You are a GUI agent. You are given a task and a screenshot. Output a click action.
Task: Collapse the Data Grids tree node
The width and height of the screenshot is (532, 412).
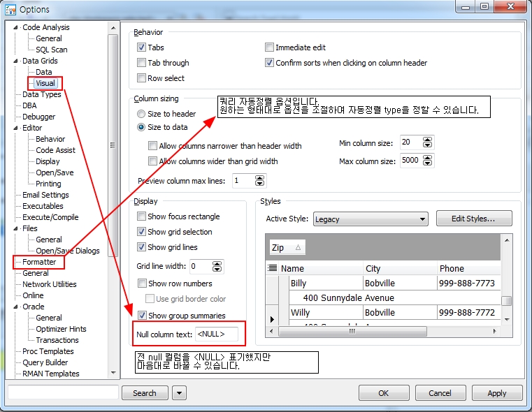(x=17, y=61)
